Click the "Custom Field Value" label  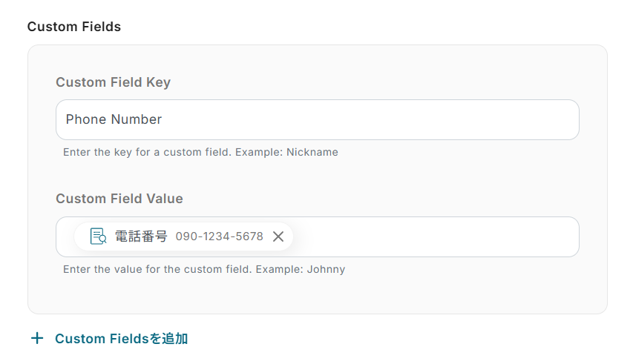[x=119, y=199]
